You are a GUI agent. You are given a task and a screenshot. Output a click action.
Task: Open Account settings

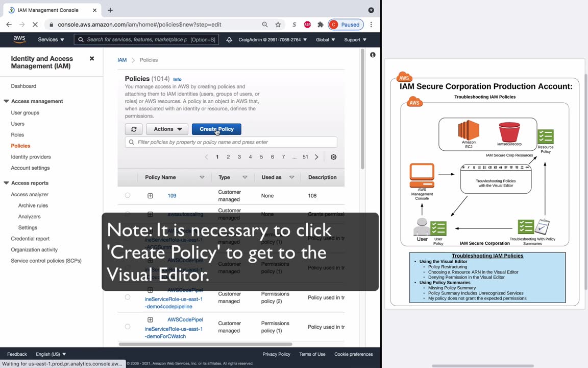(x=31, y=168)
